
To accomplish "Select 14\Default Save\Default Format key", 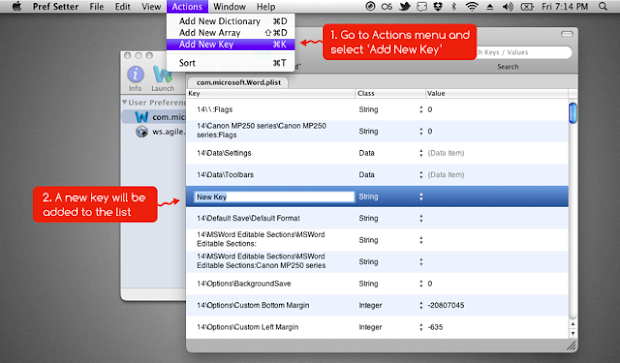I will [x=248, y=218].
